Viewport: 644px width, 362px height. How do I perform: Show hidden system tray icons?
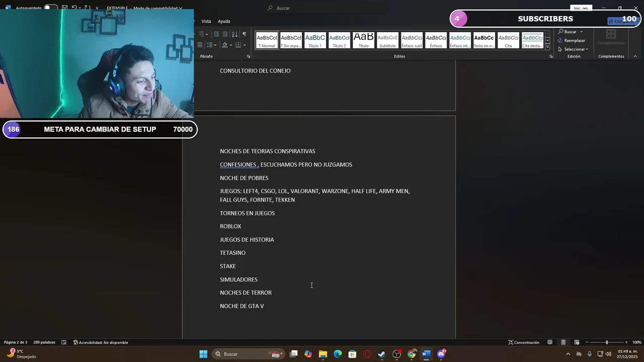pyautogui.click(x=568, y=354)
